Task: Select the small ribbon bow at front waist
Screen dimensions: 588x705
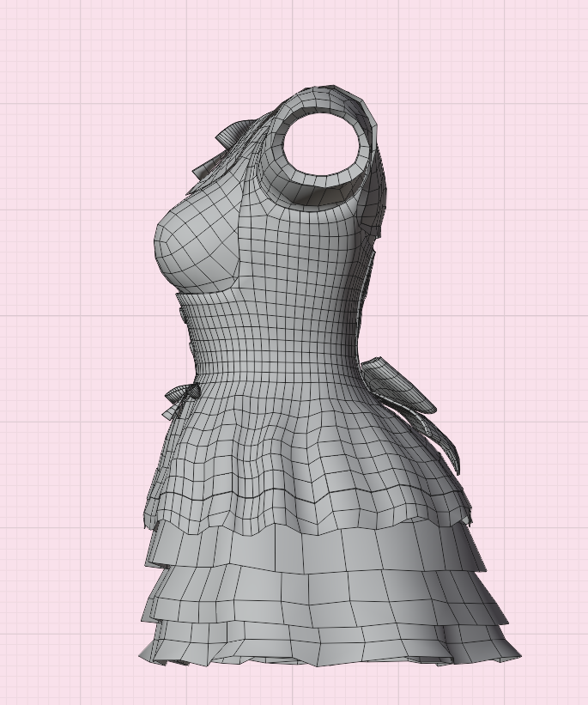Action: [183, 399]
